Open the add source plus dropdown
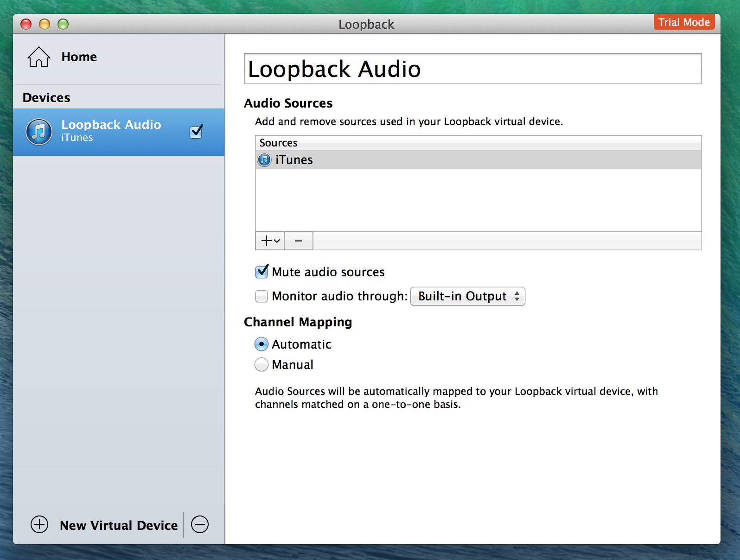The height and width of the screenshot is (560, 740). (x=270, y=241)
